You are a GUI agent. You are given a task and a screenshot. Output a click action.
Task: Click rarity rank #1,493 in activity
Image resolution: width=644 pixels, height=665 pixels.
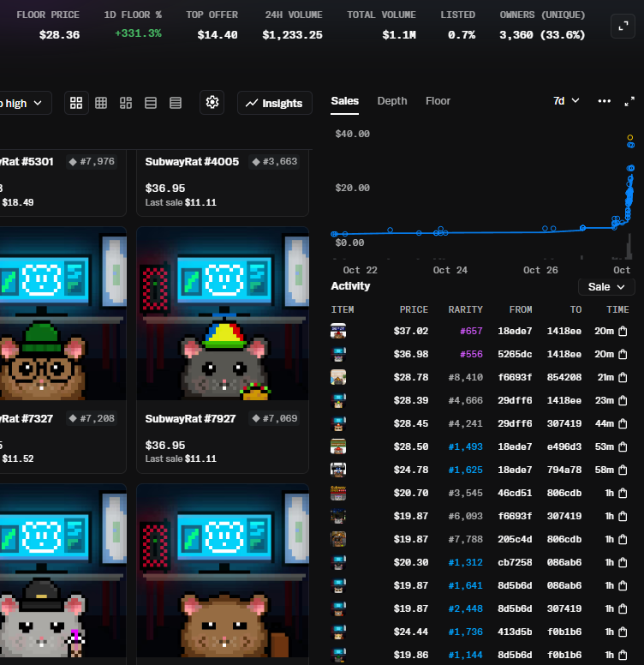tap(466, 446)
